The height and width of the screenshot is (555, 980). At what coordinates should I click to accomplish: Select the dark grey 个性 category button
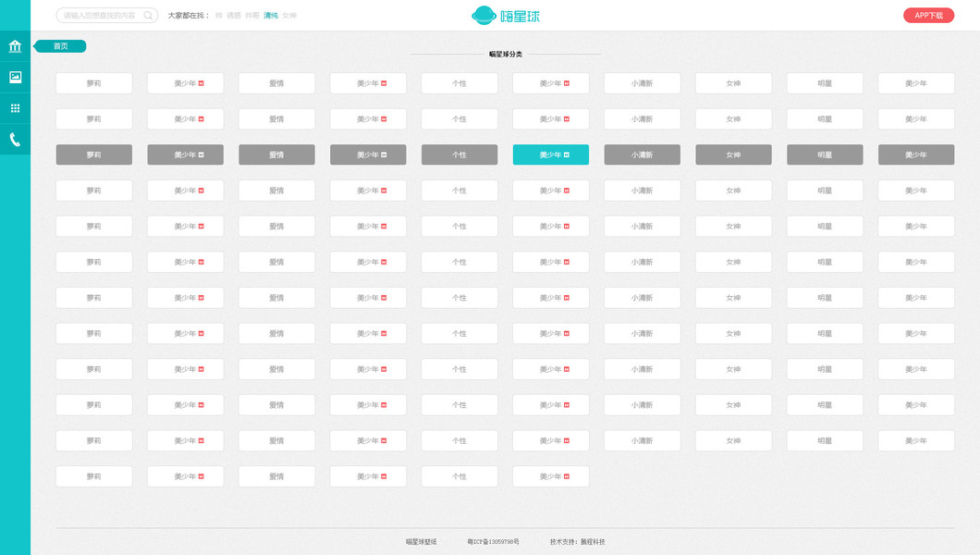tap(459, 155)
